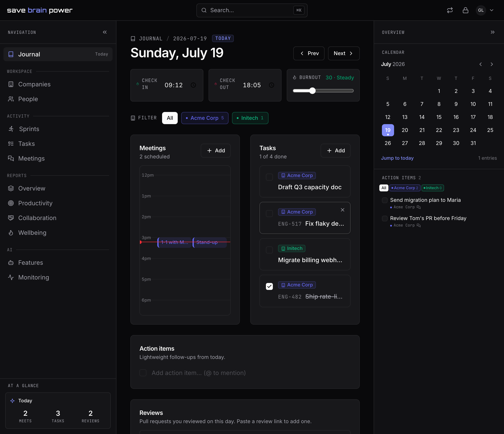The image size is (504, 434).
Task: Click the Check In time 09:12
Action: coord(173,85)
